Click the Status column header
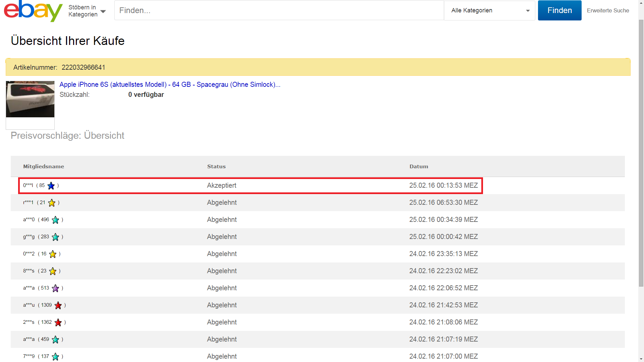644x362 pixels. point(216,167)
